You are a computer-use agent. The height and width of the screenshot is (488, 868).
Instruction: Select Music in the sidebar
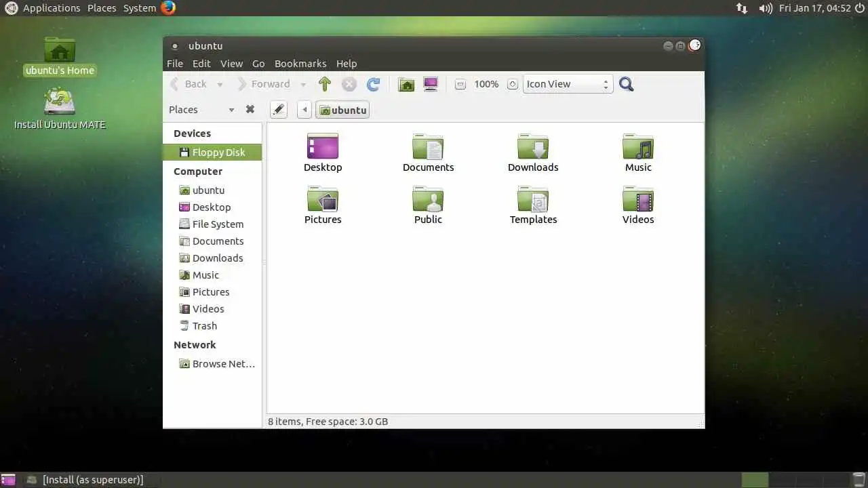[x=212, y=275]
